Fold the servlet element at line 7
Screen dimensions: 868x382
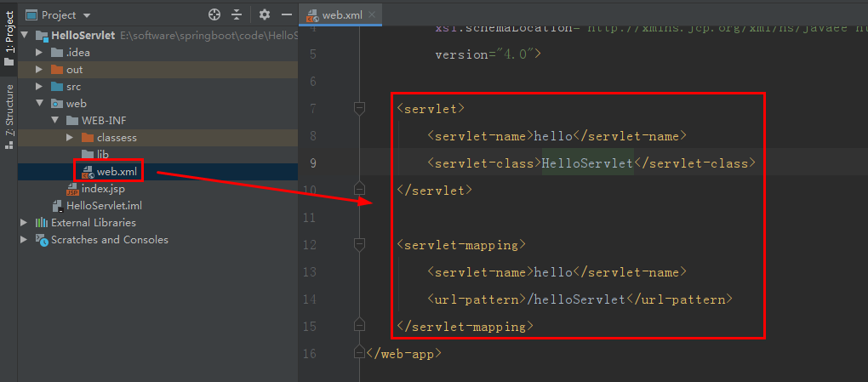(359, 109)
